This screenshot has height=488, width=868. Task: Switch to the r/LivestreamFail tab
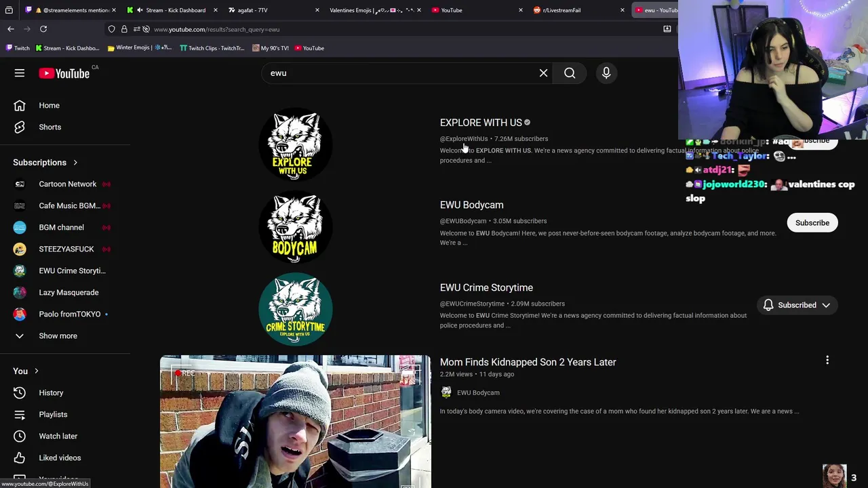point(579,10)
